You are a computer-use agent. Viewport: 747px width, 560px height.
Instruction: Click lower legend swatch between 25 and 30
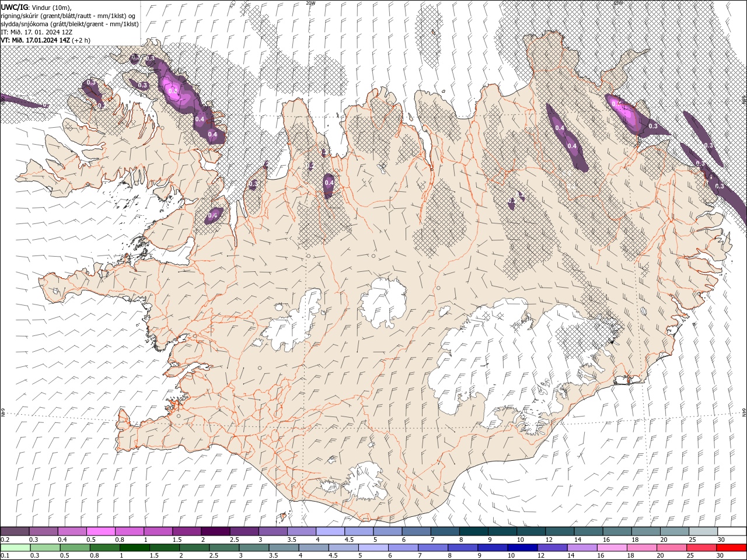point(700,548)
